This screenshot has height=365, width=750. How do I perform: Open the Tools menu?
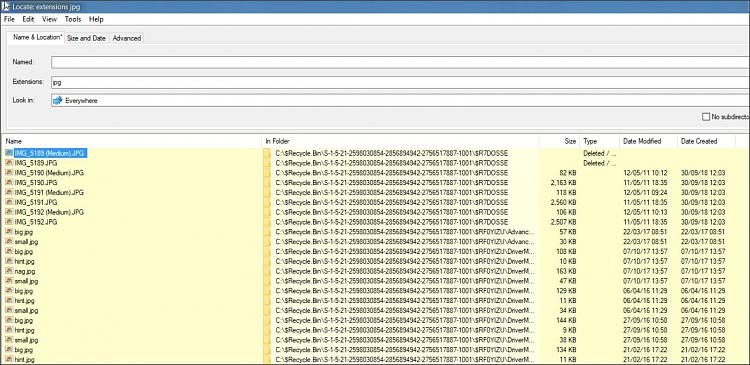tap(73, 19)
